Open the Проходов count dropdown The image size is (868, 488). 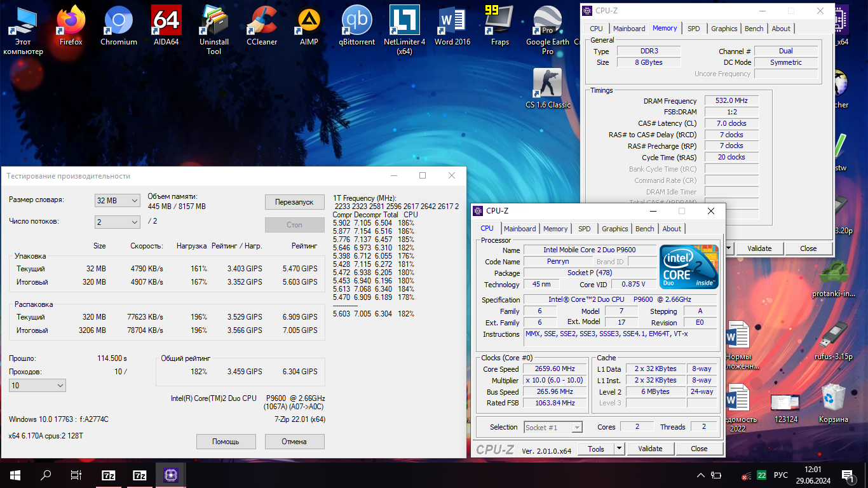point(37,386)
